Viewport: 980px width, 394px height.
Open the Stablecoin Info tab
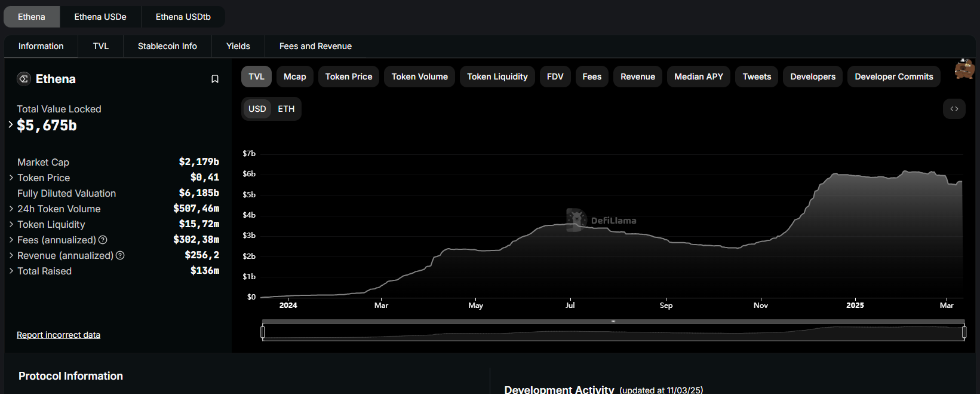pyautogui.click(x=167, y=46)
